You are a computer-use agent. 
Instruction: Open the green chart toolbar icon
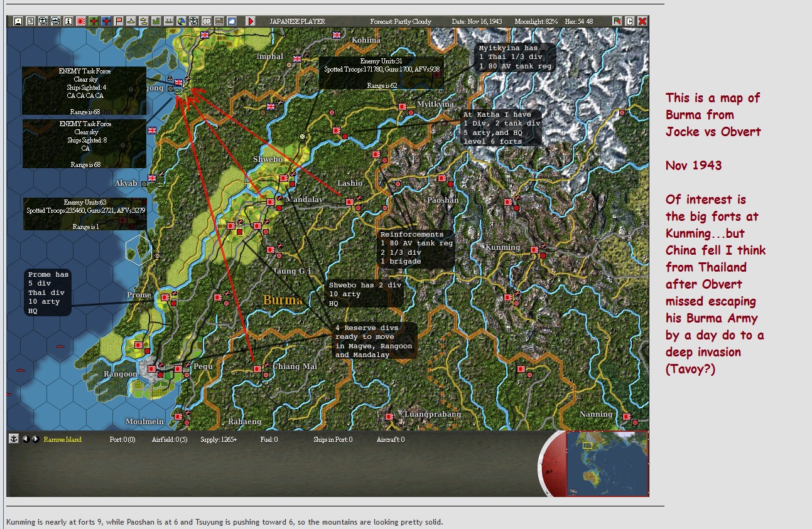pyautogui.click(x=156, y=21)
